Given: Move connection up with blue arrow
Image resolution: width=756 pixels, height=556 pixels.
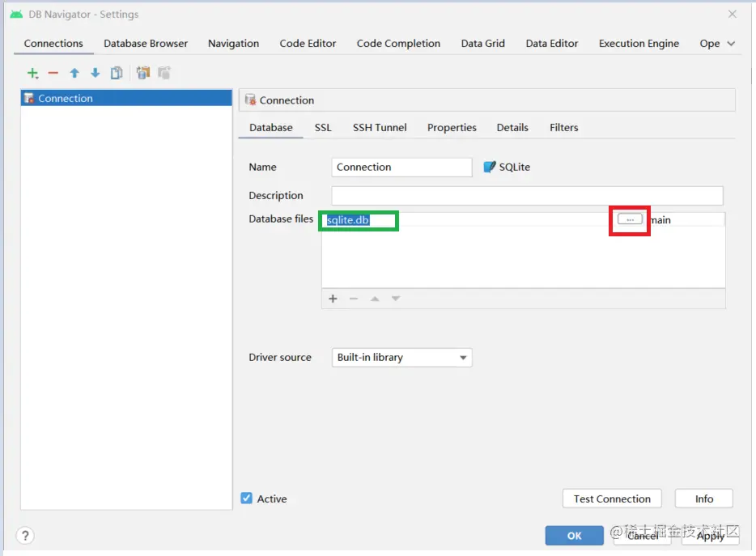Looking at the screenshot, I should point(74,74).
